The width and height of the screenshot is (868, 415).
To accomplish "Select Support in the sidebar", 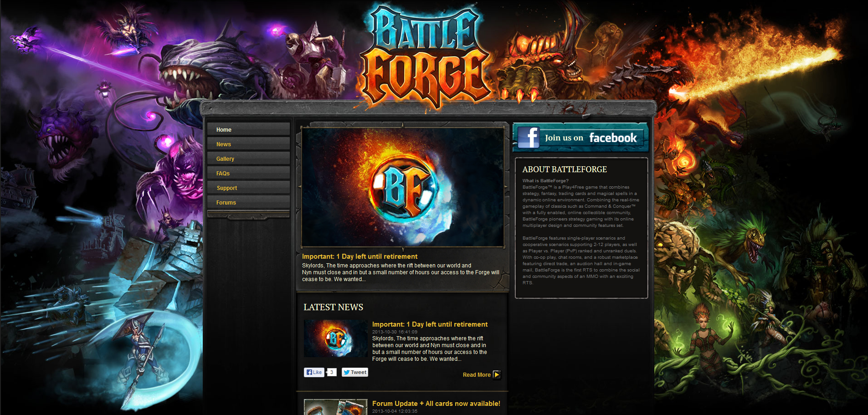I will pos(248,188).
